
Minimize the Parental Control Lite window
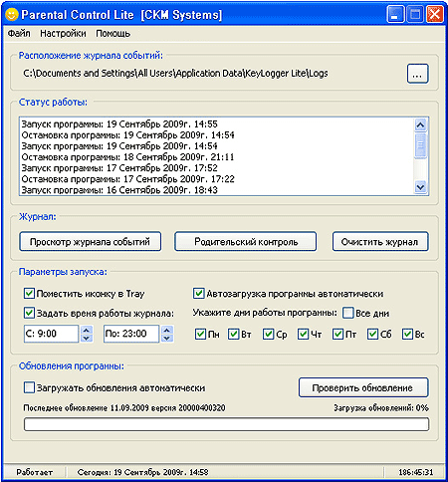tap(395, 15)
